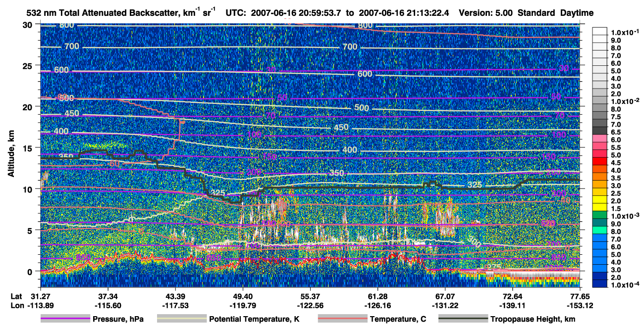The height and width of the screenshot is (330, 644).
Task: Click the 'Version: 5.00' header text
Action: click(486, 13)
